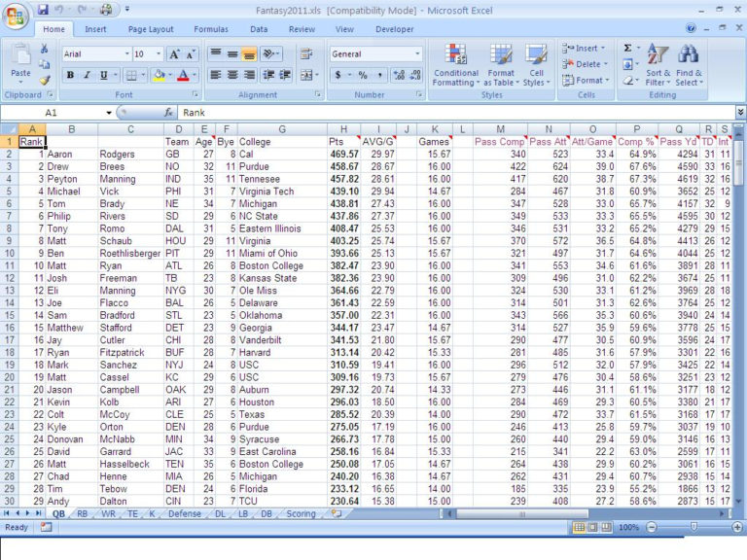Click Insert cells button
Image resolution: width=747 pixels, height=560 pixels.
[x=584, y=48]
